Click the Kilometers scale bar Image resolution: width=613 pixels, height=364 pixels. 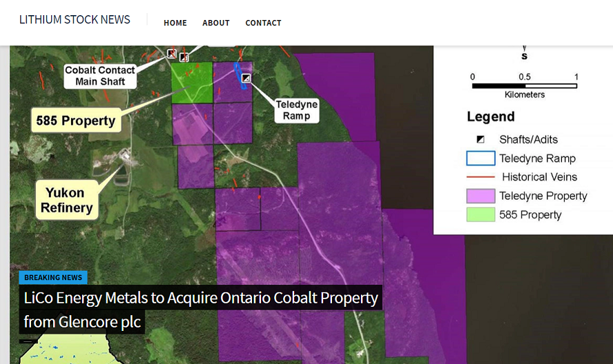click(524, 86)
